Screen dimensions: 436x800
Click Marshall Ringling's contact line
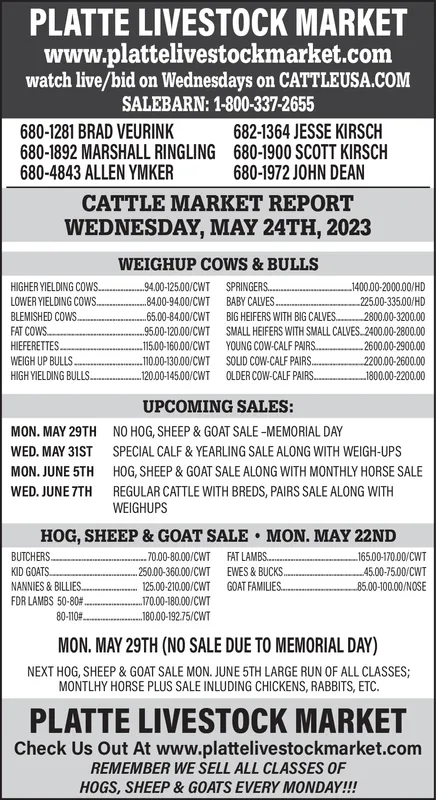click(117, 152)
